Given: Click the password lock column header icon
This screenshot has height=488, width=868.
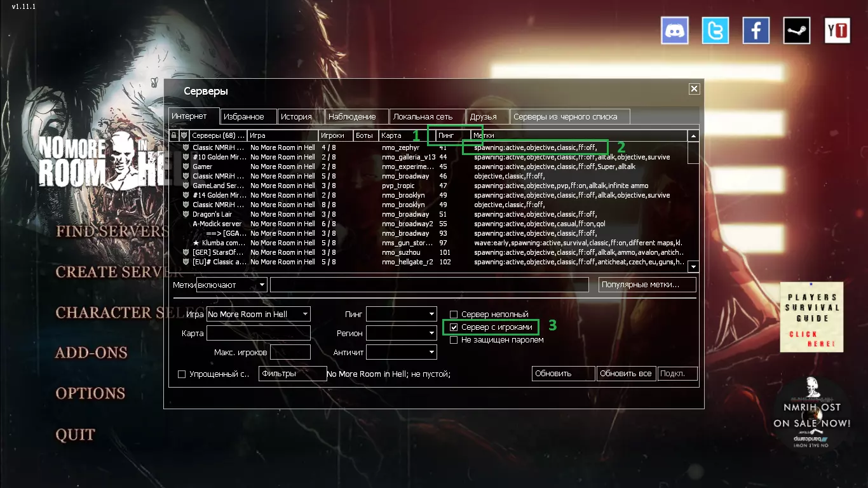Looking at the screenshot, I should click(x=173, y=135).
